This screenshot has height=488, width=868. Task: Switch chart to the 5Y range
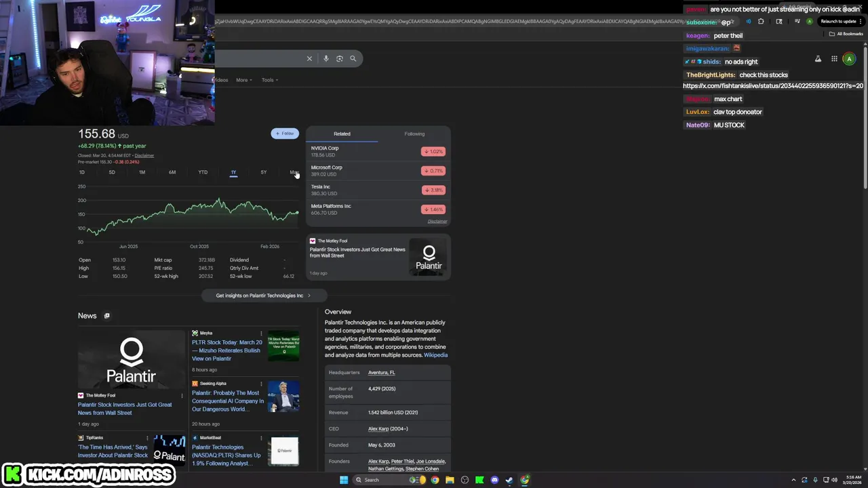pos(264,172)
